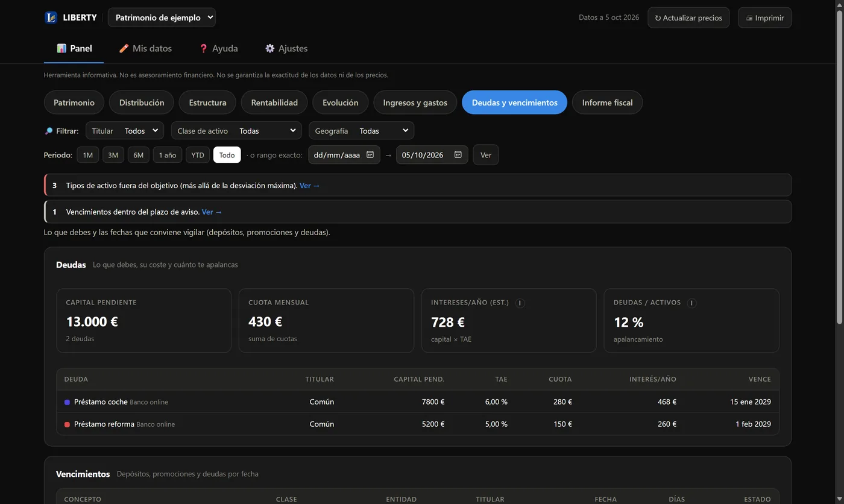The image size is (844, 504).
Task: Click the info icon next to Deudas / Activos
Action: (x=692, y=303)
